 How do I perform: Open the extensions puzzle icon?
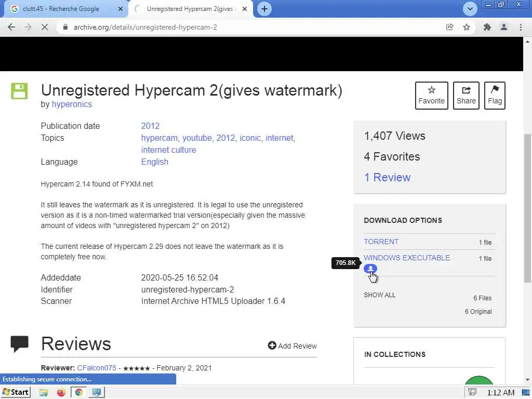pos(487,27)
